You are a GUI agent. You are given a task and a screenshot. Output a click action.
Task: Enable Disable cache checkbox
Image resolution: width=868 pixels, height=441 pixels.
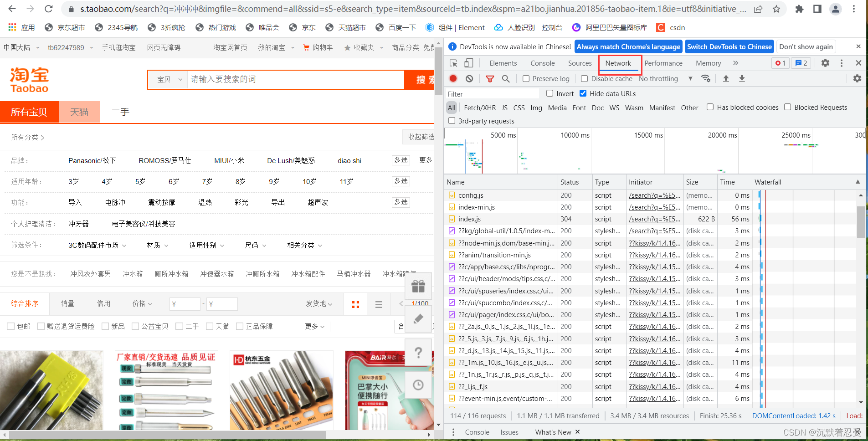[584, 78]
